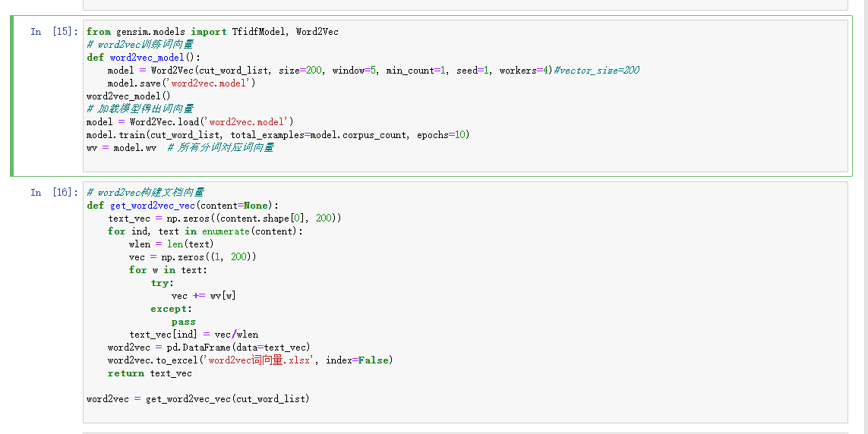
Task: Click the standalone word2vec_model() call line
Action: pyautogui.click(x=128, y=96)
